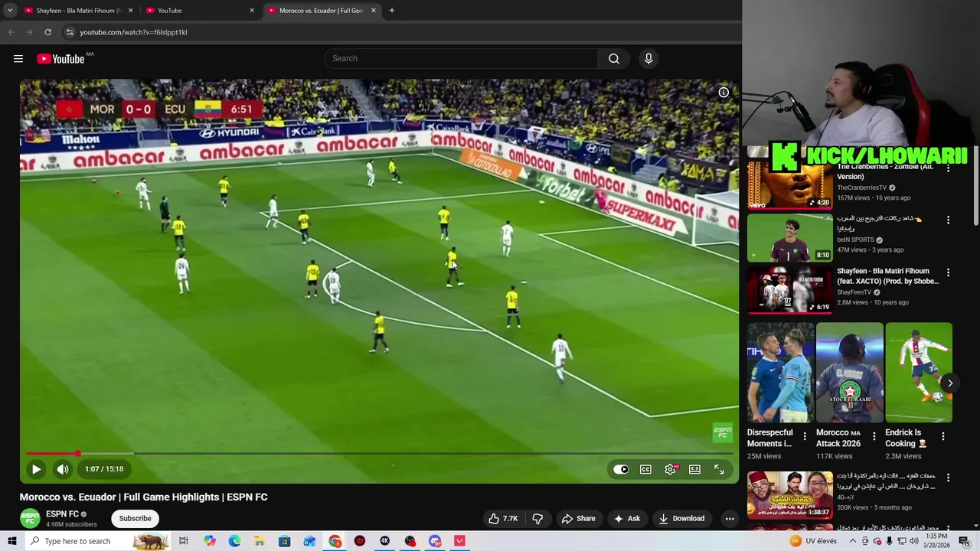Play the paused video
The width and height of the screenshot is (980, 551).
[x=36, y=469]
